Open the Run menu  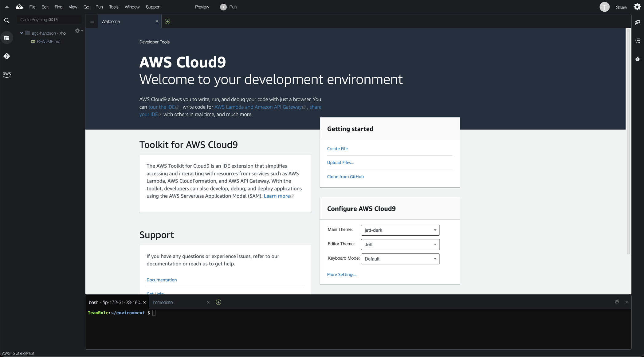[99, 7]
